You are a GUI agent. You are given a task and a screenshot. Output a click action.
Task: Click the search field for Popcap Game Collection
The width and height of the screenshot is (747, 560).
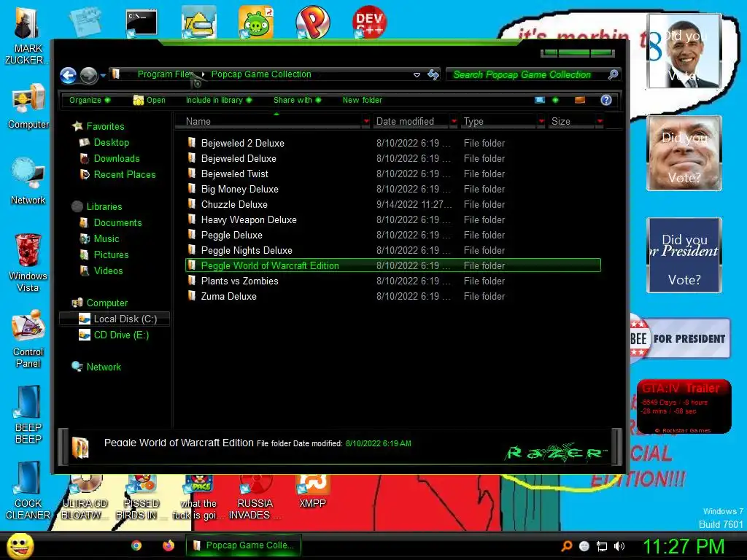[527, 75]
